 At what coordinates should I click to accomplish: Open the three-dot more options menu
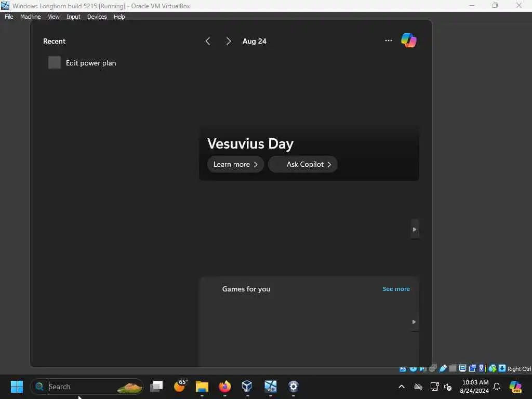click(x=389, y=41)
